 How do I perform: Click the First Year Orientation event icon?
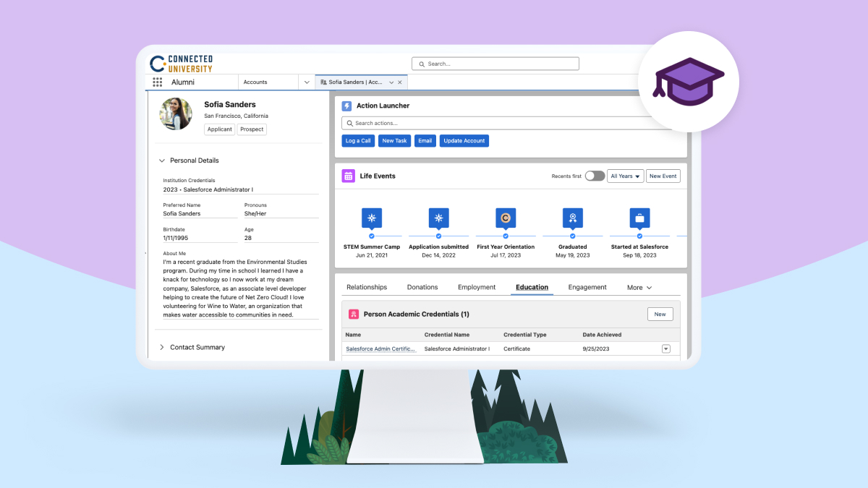click(x=505, y=218)
